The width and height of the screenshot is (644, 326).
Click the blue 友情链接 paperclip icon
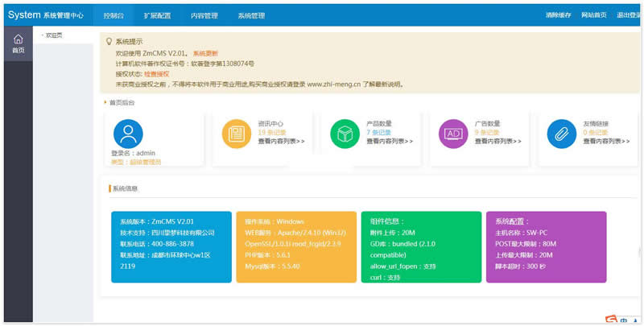tap(561, 134)
